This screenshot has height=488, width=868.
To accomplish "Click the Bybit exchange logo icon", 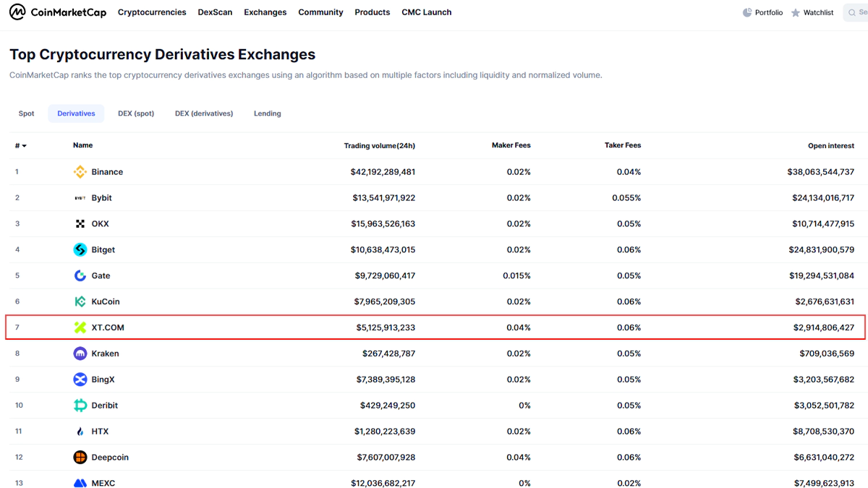I will 80,198.
